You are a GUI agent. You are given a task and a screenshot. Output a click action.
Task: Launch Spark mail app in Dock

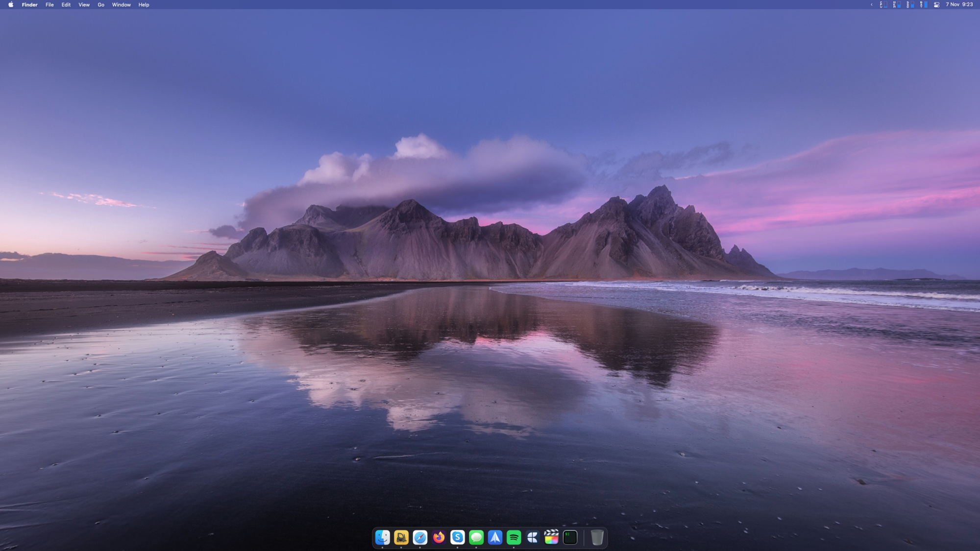pyautogui.click(x=495, y=537)
